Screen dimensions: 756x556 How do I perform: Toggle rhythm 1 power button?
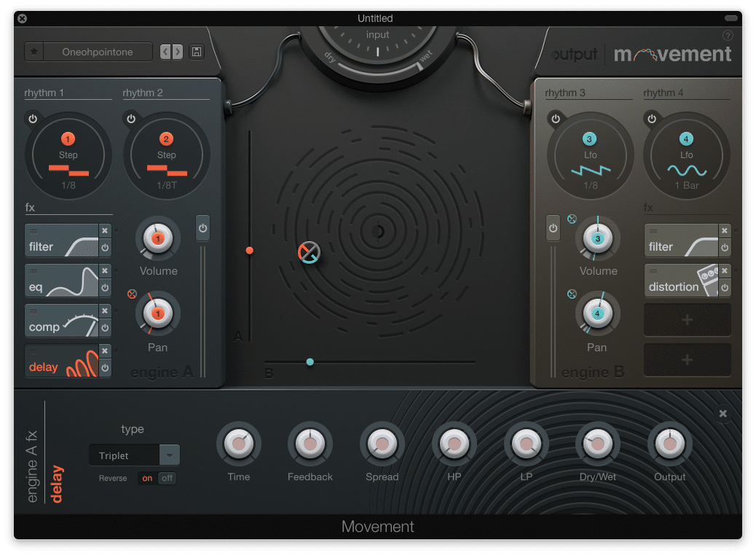(33, 119)
